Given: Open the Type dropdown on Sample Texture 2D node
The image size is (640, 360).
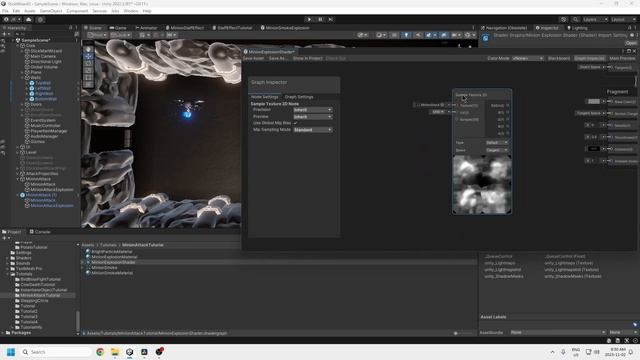Looking at the screenshot, I should (497, 142).
